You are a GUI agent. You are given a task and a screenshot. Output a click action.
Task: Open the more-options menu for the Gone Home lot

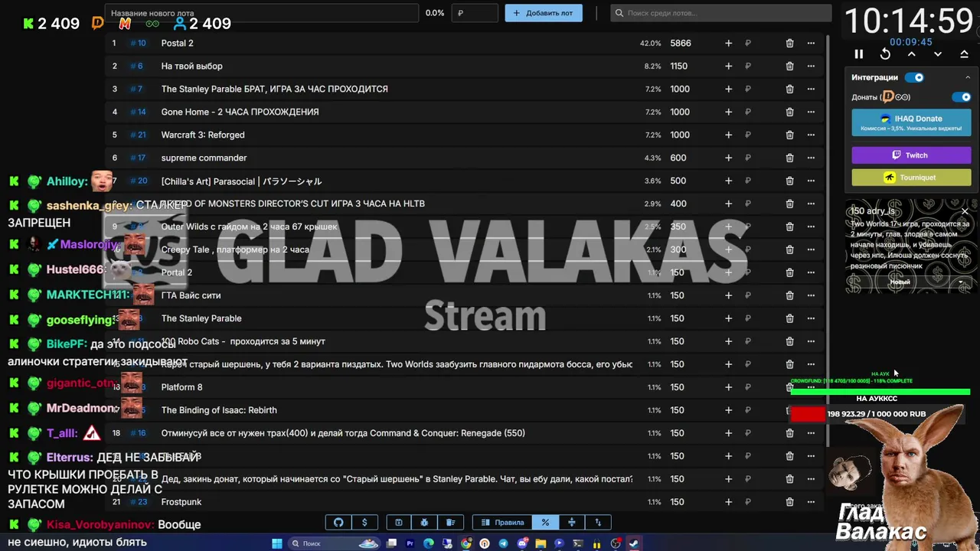pyautogui.click(x=811, y=112)
